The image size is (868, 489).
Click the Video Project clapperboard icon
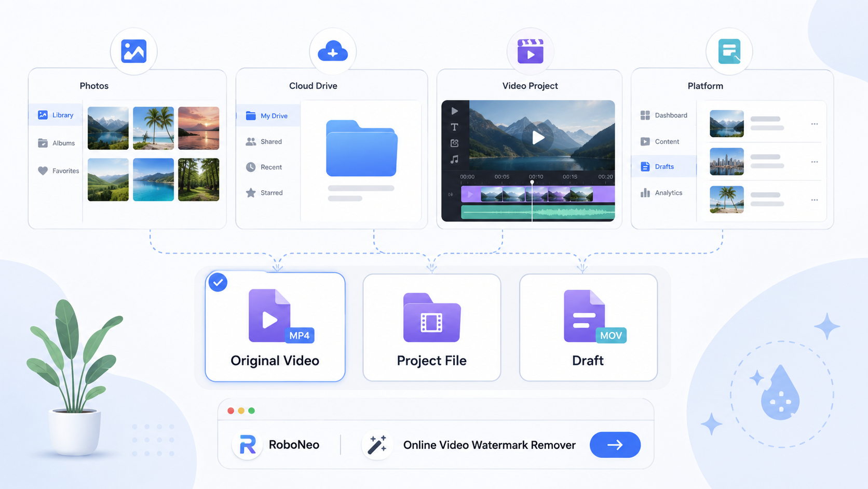pyautogui.click(x=530, y=51)
